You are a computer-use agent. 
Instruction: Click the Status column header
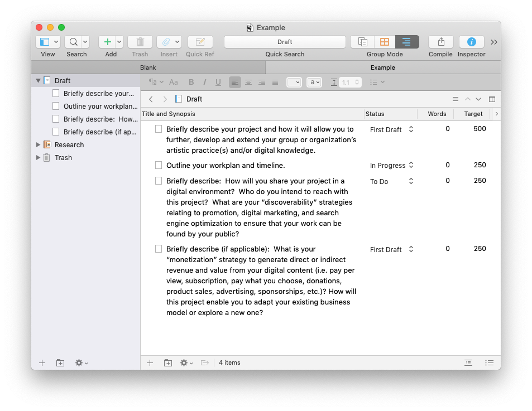[391, 114]
